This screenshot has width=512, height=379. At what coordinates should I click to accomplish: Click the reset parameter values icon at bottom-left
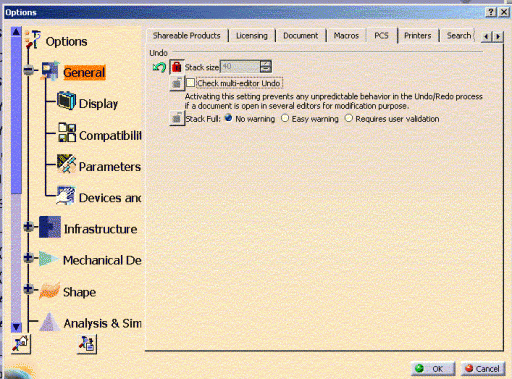(20, 344)
